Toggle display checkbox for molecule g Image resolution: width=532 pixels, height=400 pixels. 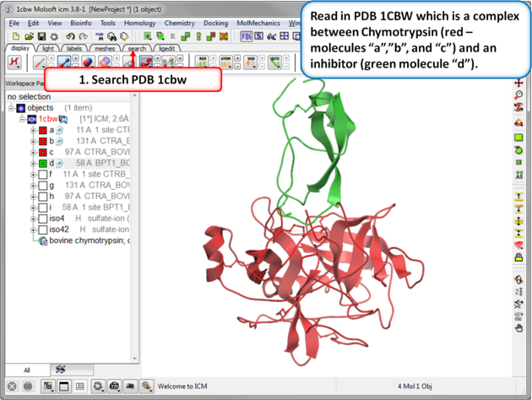(42, 186)
